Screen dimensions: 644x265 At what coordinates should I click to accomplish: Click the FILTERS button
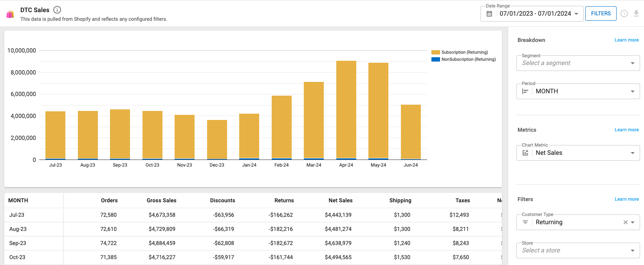(x=601, y=13)
